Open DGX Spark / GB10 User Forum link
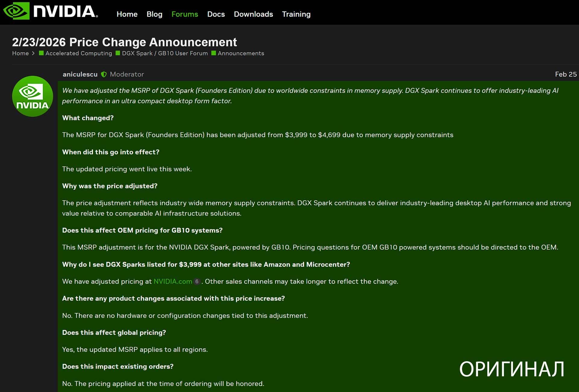The width and height of the screenshot is (579, 392). click(x=165, y=53)
